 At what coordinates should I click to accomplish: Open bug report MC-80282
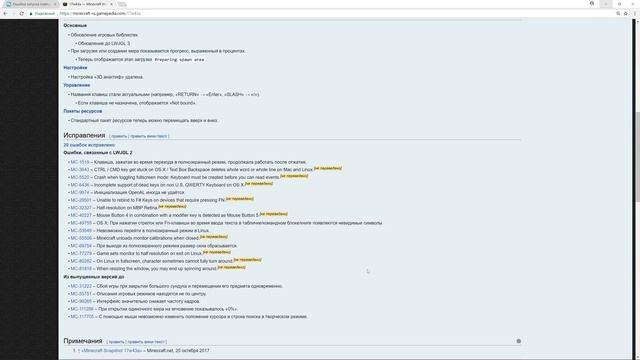click(81, 261)
